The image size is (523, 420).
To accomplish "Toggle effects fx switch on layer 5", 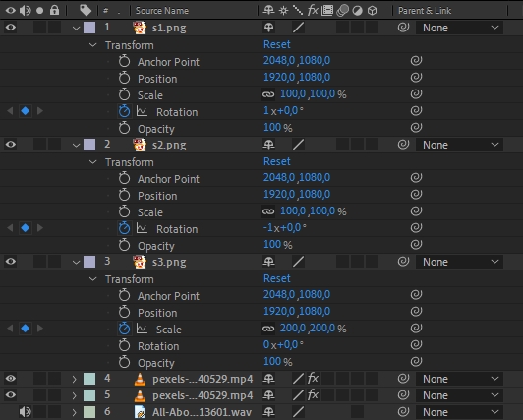I will tap(313, 395).
